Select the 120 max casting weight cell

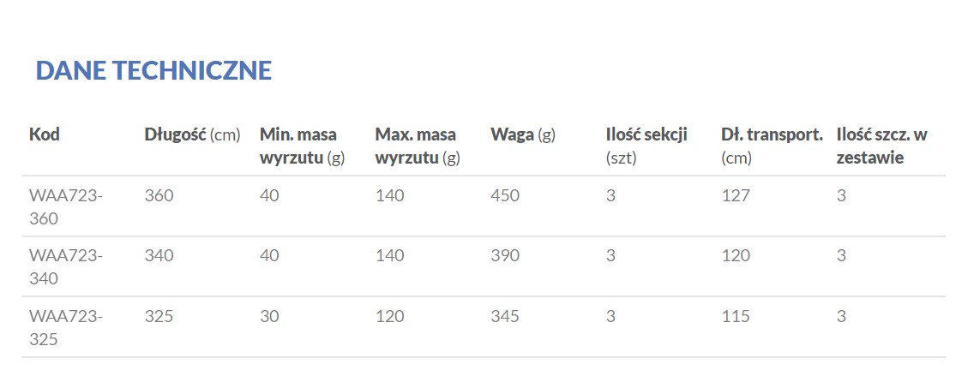[x=389, y=316]
